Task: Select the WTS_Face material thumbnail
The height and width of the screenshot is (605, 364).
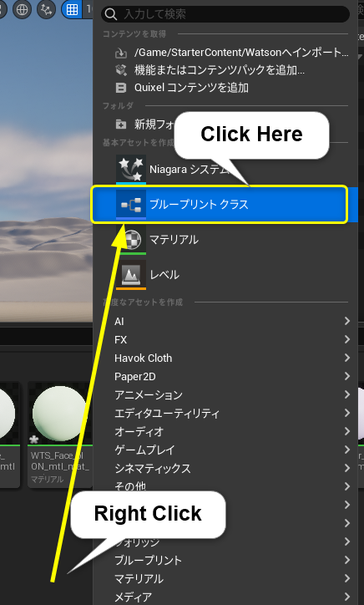Action: tap(60, 414)
